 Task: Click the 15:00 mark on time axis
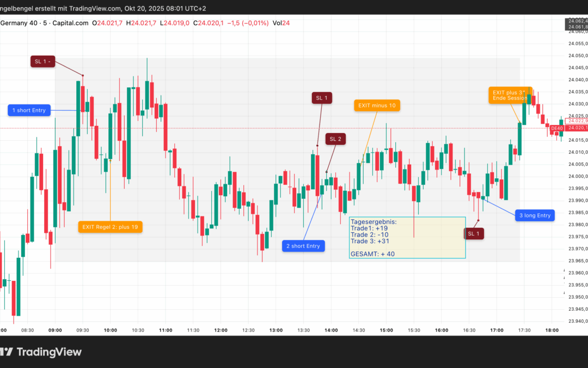coord(387,330)
